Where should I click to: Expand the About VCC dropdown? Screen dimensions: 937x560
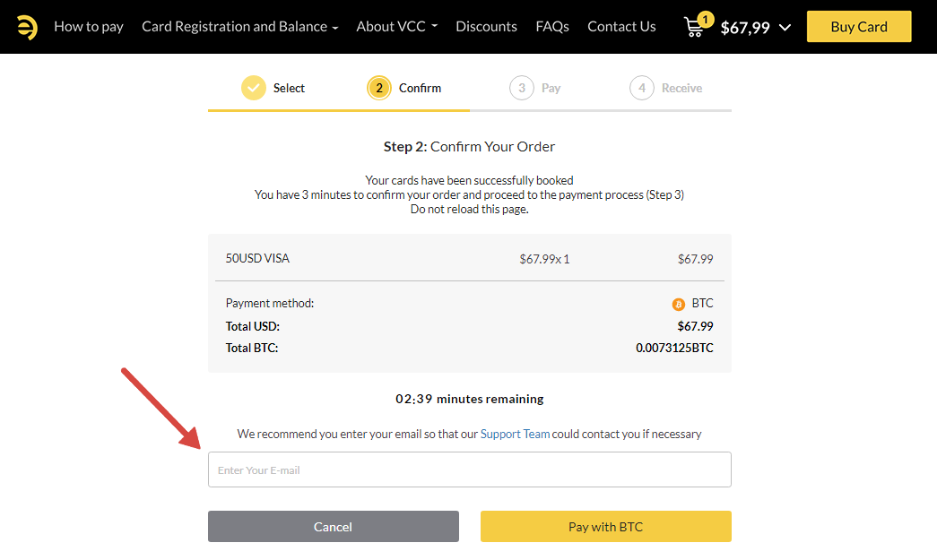[396, 27]
